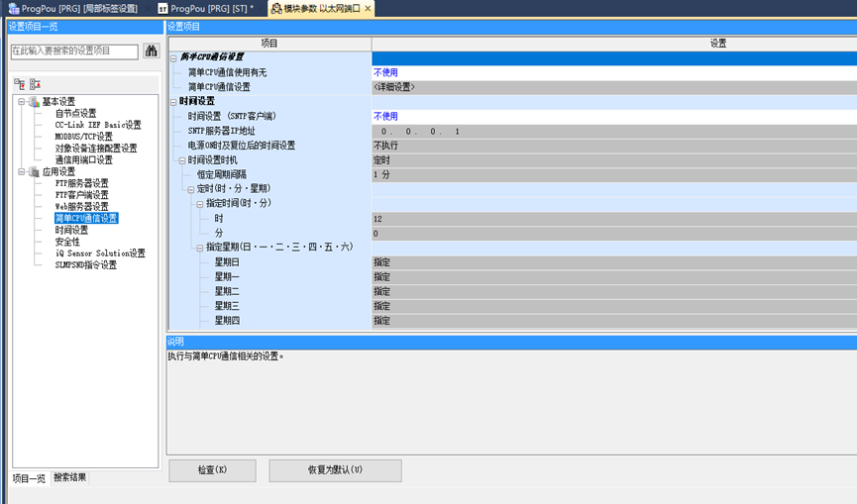Select 时间设置 in the settings tree

tap(71, 230)
